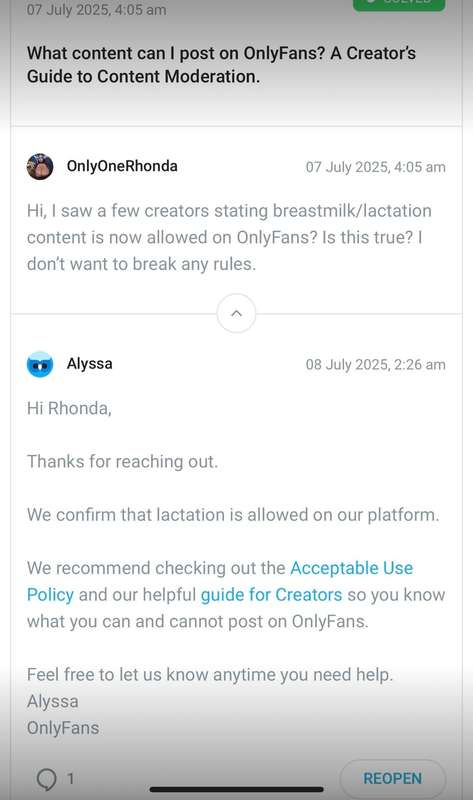
Task: Open the Acceptable Use Policy link
Action: 220,581
